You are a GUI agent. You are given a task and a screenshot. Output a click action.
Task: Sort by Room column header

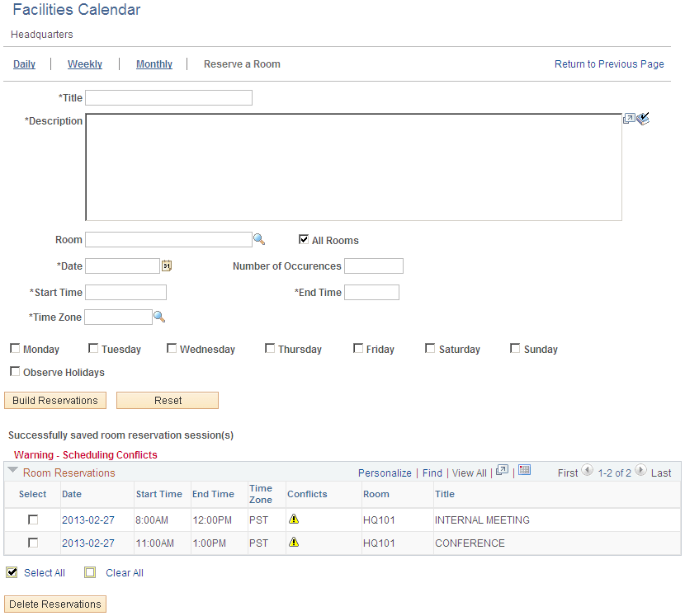[x=376, y=494]
